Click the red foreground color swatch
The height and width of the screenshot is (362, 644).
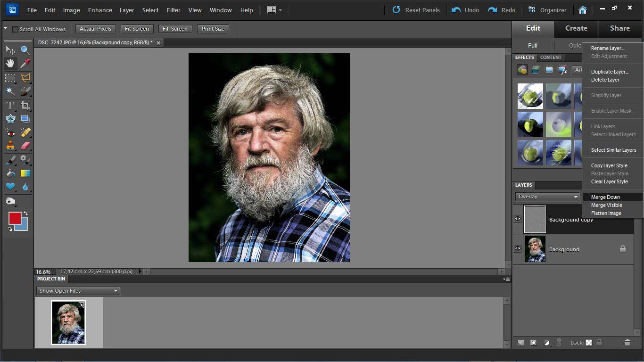[15, 218]
